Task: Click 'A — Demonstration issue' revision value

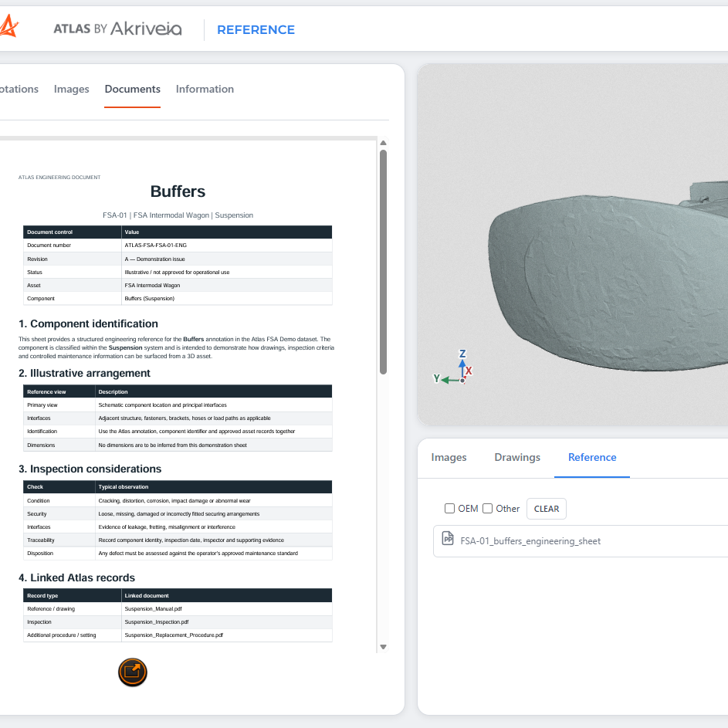Action: point(154,259)
